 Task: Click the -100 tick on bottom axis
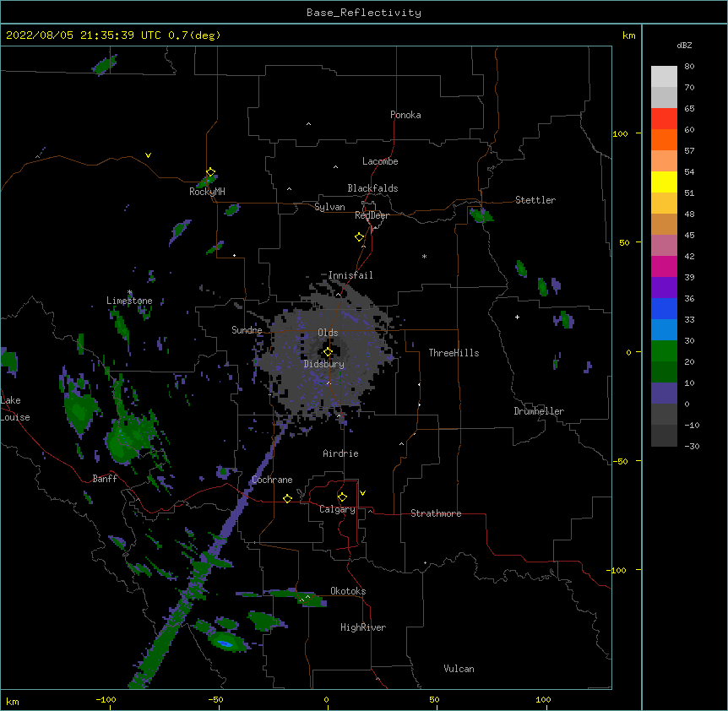[x=106, y=699]
